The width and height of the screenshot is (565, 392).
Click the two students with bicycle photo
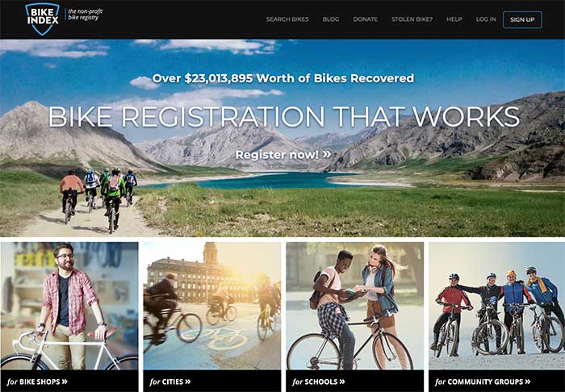354,306
